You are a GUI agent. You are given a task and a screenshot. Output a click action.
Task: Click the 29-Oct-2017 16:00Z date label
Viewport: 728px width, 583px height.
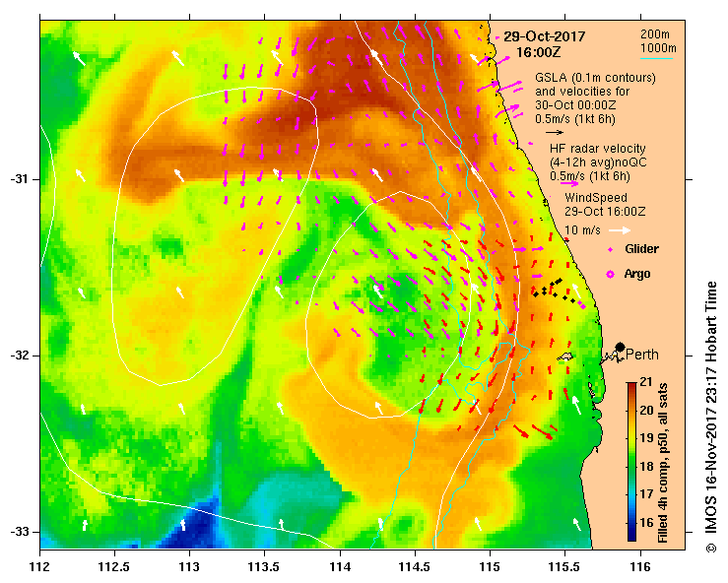[544, 44]
